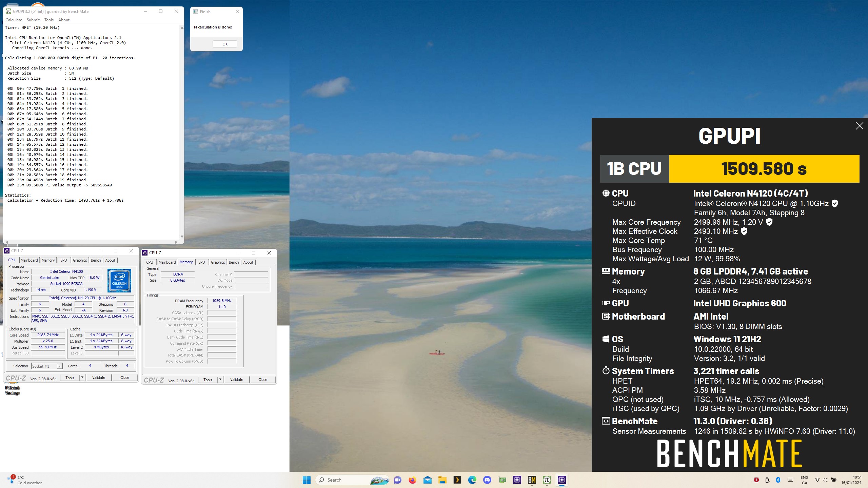Click Tools button in left CPU-Z
The width and height of the screenshot is (868, 488).
70,378
